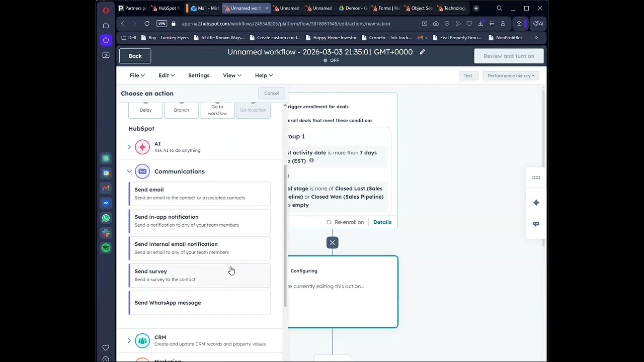Click the VPN badge in address bar
644x362 pixels.
(x=162, y=24)
